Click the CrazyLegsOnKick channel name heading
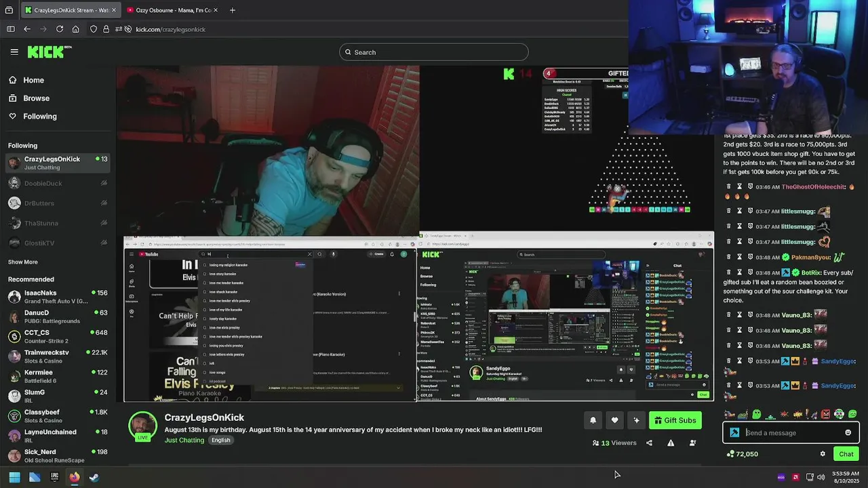 204,418
